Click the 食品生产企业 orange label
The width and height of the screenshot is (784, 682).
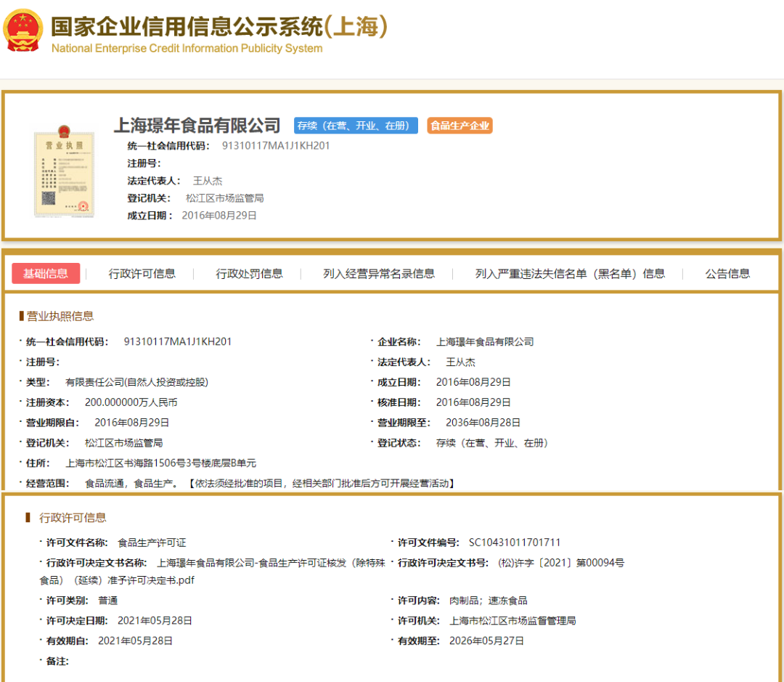pyautogui.click(x=460, y=125)
